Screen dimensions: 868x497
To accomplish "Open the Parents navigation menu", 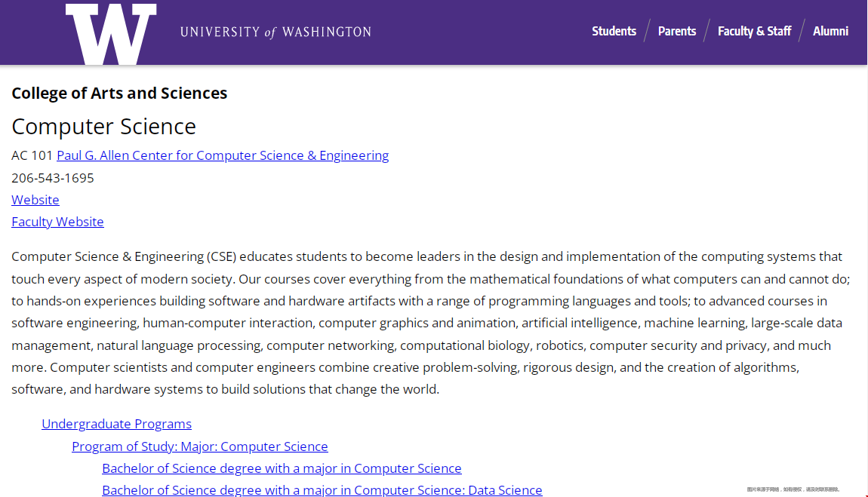I will pyautogui.click(x=676, y=31).
